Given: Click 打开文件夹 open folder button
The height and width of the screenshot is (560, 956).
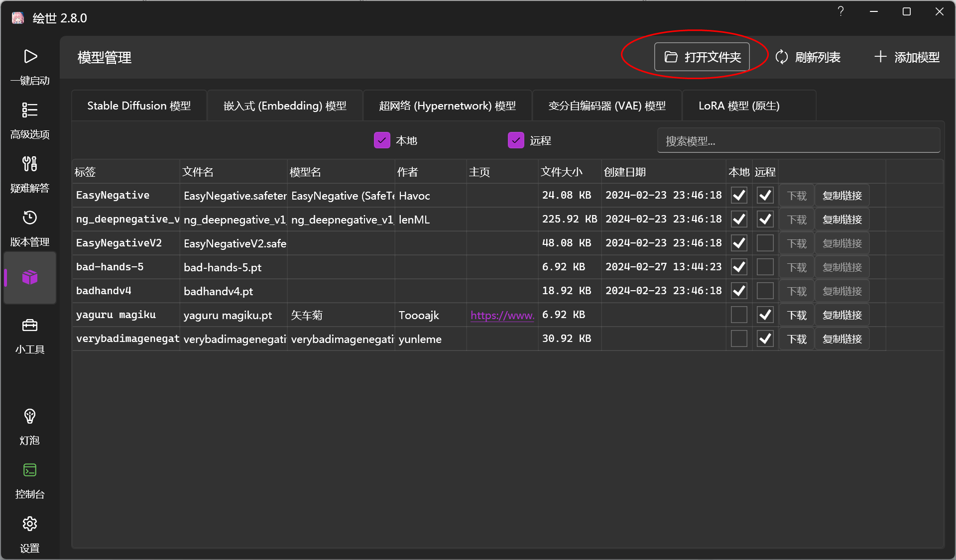Looking at the screenshot, I should pos(702,57).
